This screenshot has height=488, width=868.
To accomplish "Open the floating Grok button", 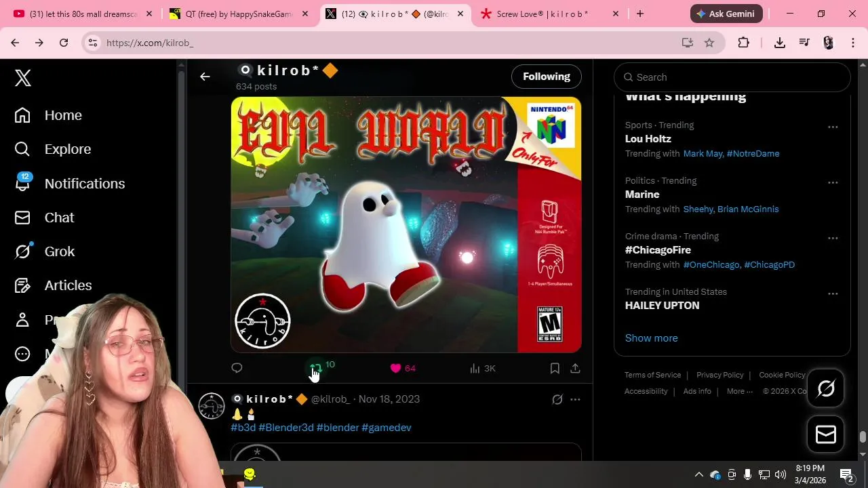I will tap(826, 388).
